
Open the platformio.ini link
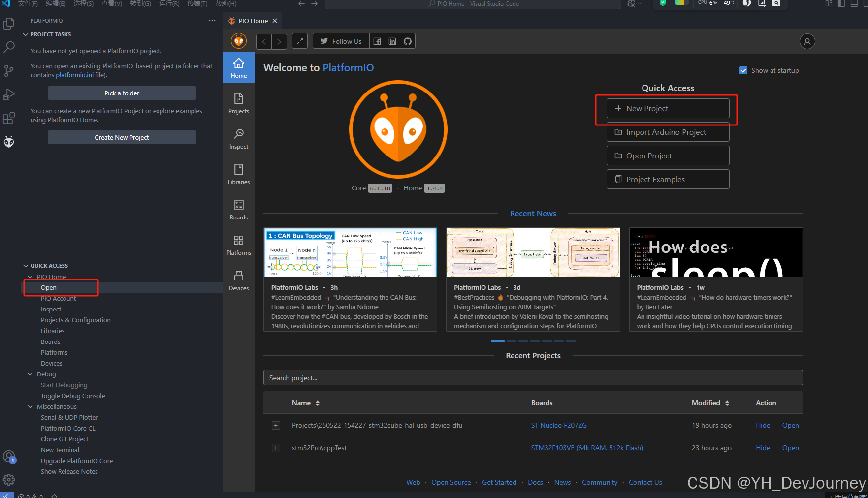[x=74, y=75]
